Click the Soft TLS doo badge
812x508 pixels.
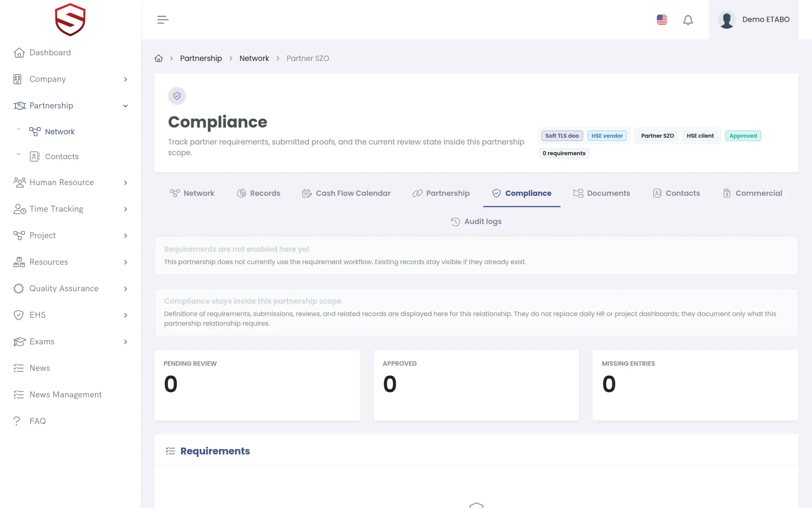[562, 136]
